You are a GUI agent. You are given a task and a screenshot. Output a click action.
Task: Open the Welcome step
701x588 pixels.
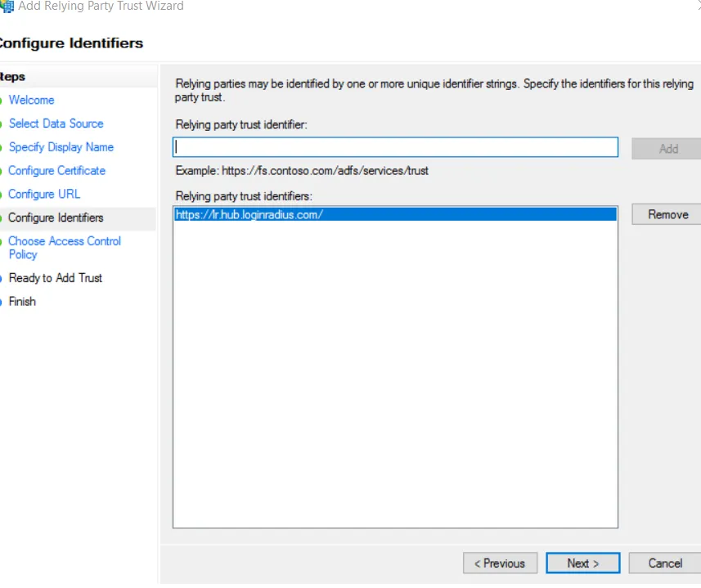31,100
